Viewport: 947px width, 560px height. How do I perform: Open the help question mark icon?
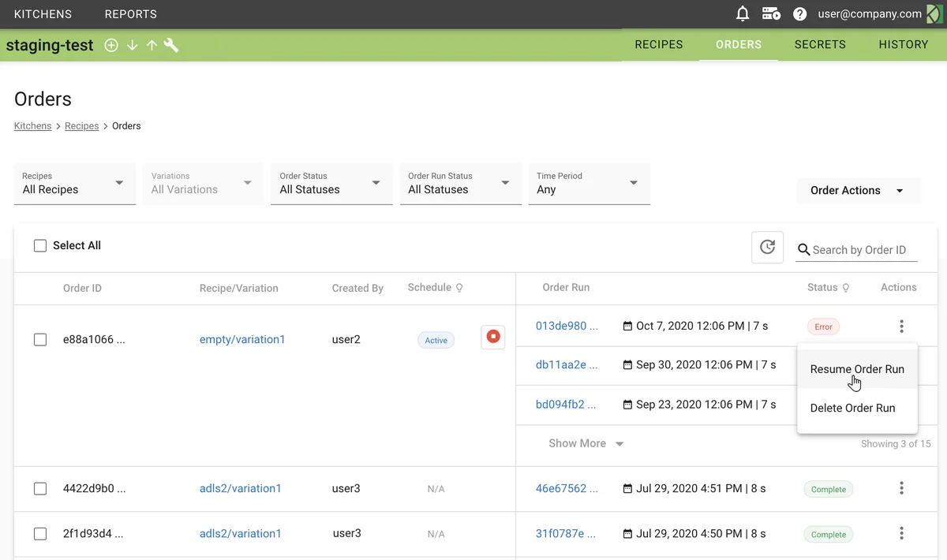[799, 14]
